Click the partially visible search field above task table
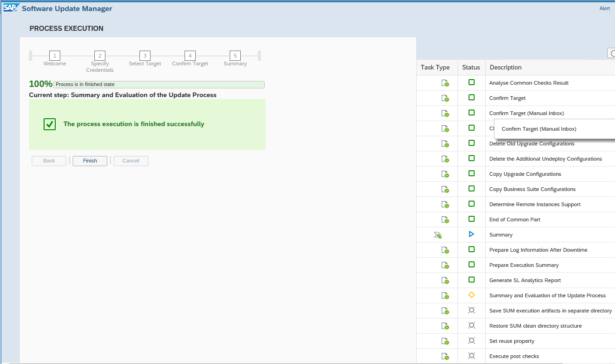This screenshot has width=615, height=364. 611,53
